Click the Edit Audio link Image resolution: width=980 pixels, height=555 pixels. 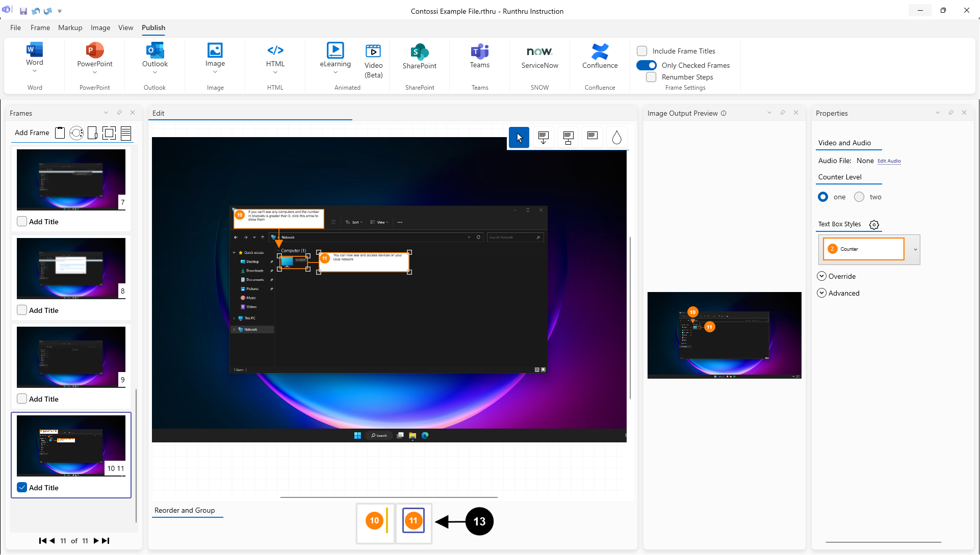(x=889, y=161)
